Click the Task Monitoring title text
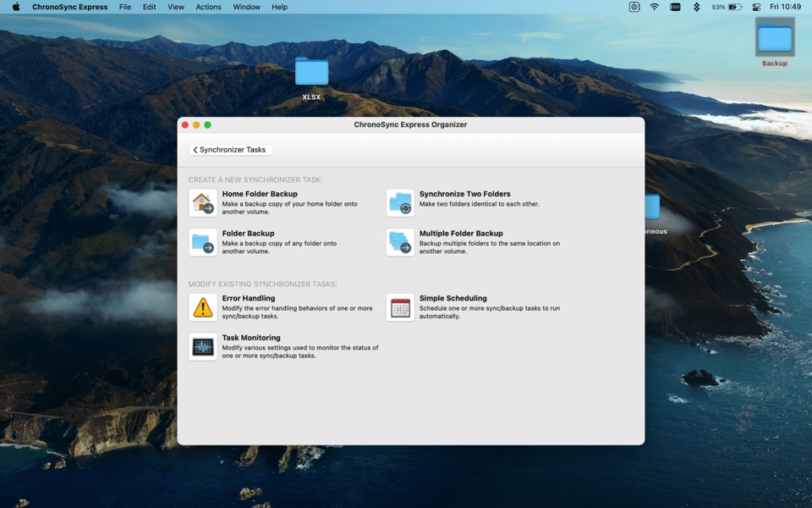 (251, 338)
